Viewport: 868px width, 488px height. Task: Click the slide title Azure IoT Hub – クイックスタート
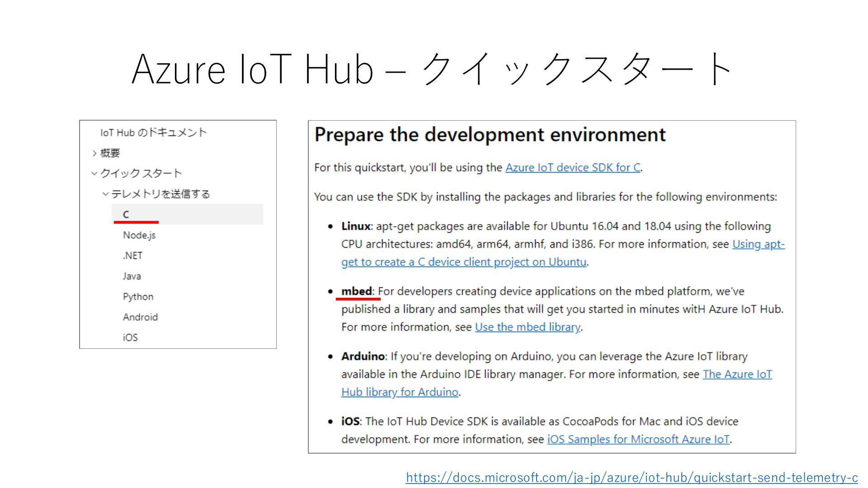(432, 69)
